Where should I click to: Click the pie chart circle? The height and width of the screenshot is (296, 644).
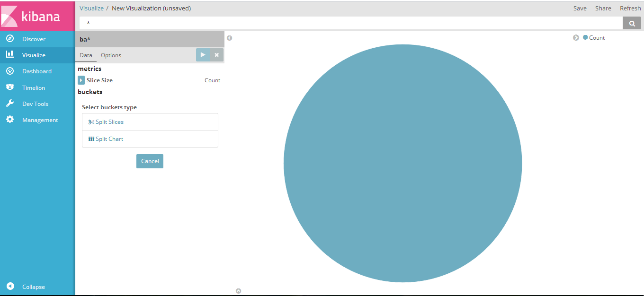point(402,164)
